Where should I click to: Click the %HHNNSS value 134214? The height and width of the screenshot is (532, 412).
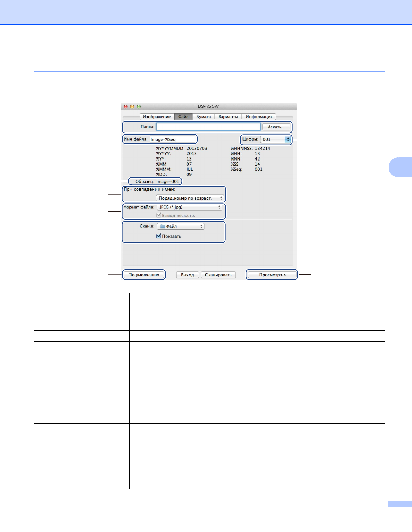pos(262,148)
